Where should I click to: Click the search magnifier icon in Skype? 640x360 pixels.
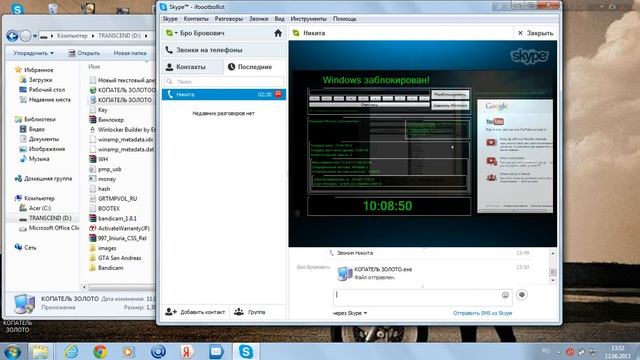[x=170, y=82]
